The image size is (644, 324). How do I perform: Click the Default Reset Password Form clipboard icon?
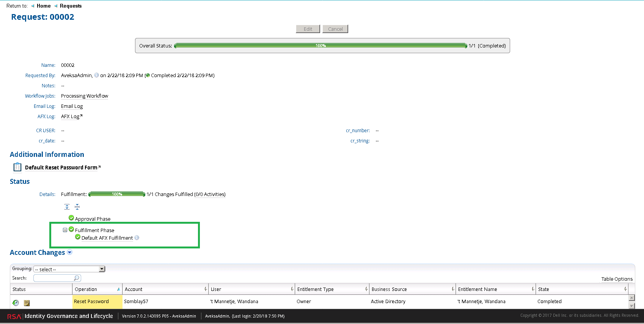[x=17, y=167]
